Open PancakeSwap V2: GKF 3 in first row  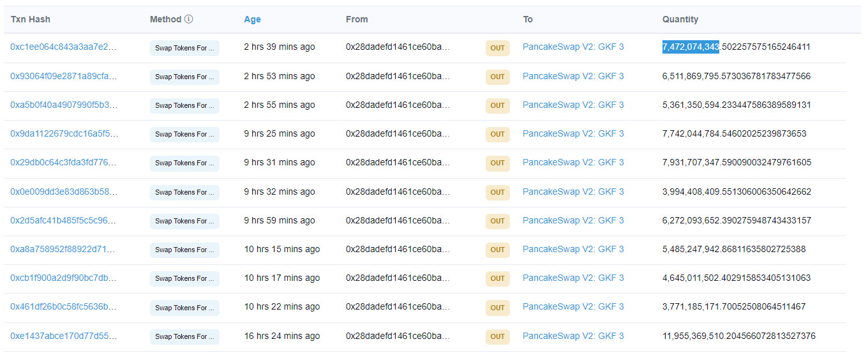tap(573, 47)
